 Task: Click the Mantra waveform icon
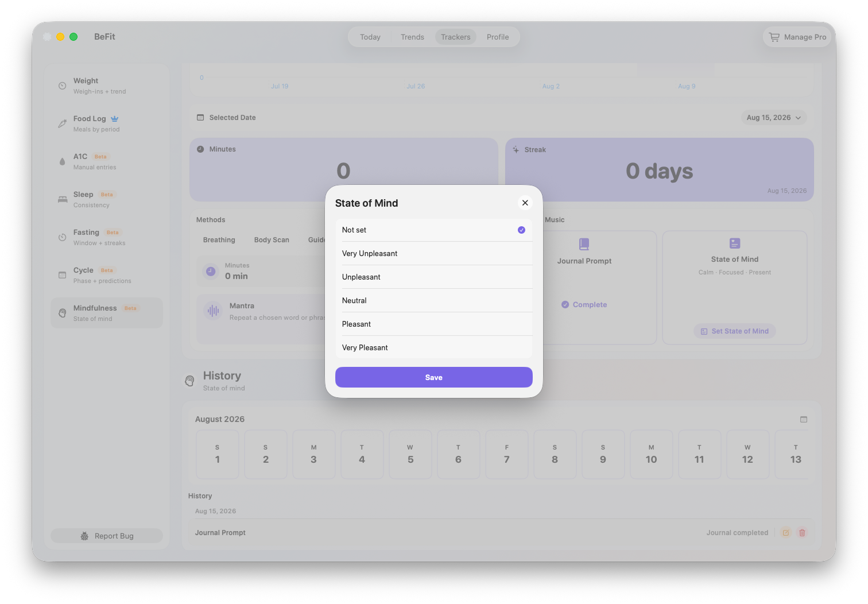point(213,311)
